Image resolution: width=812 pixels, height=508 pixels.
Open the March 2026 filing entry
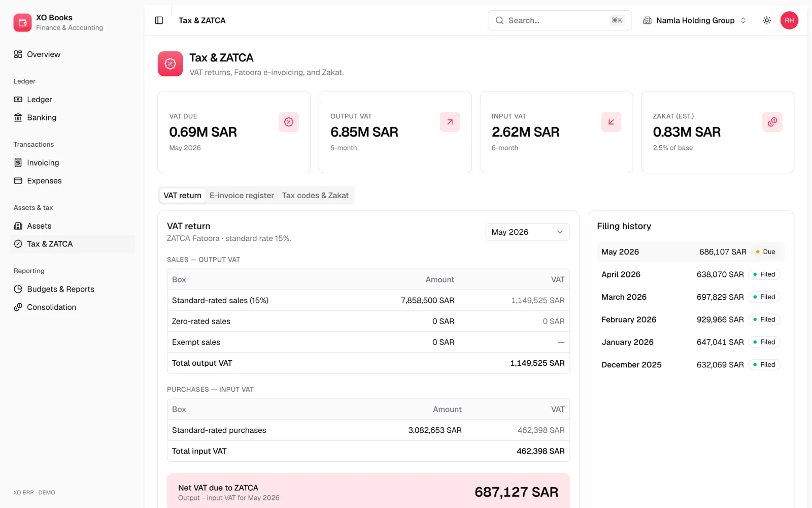point(691,297)
